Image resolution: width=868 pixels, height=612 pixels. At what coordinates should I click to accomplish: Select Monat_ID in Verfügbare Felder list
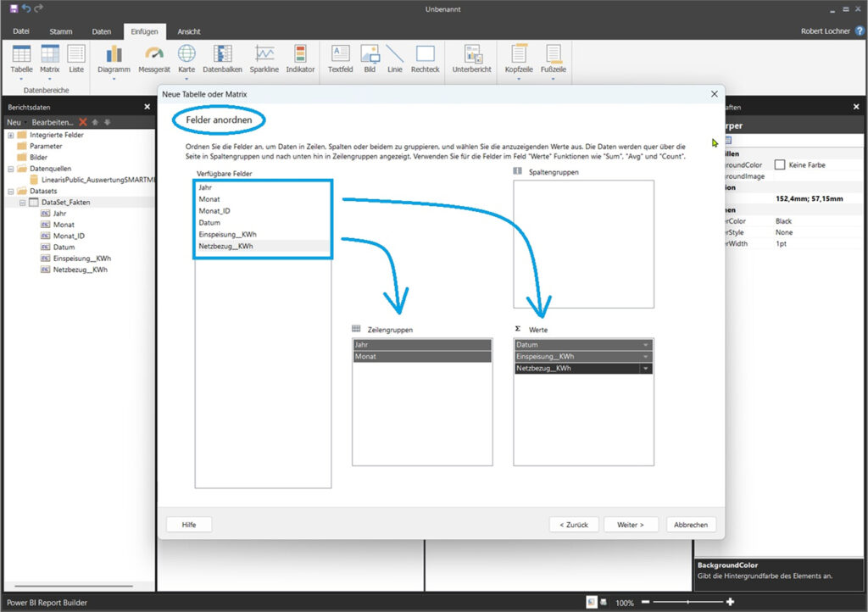point(214,211)
